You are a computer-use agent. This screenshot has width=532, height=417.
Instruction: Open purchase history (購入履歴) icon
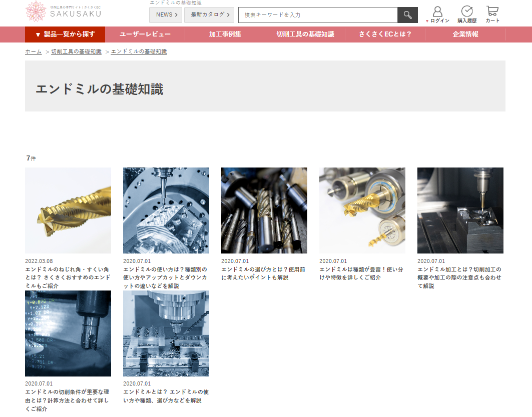(466, 14)
